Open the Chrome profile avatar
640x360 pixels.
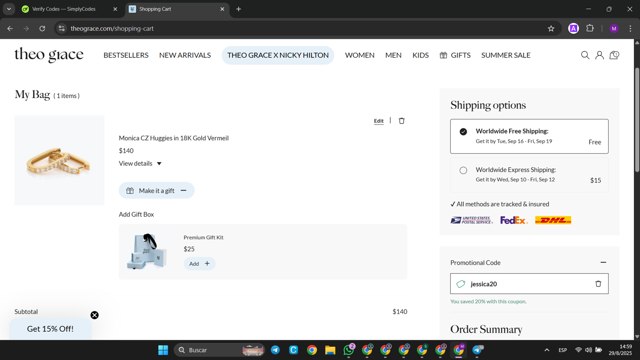click(614, 29)
